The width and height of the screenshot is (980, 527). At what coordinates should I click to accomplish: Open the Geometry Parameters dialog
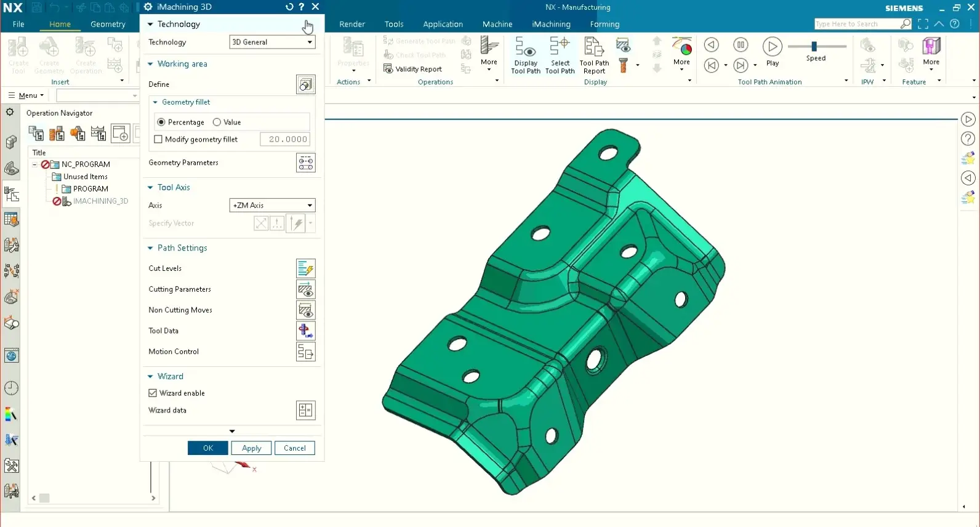point(305,163)
